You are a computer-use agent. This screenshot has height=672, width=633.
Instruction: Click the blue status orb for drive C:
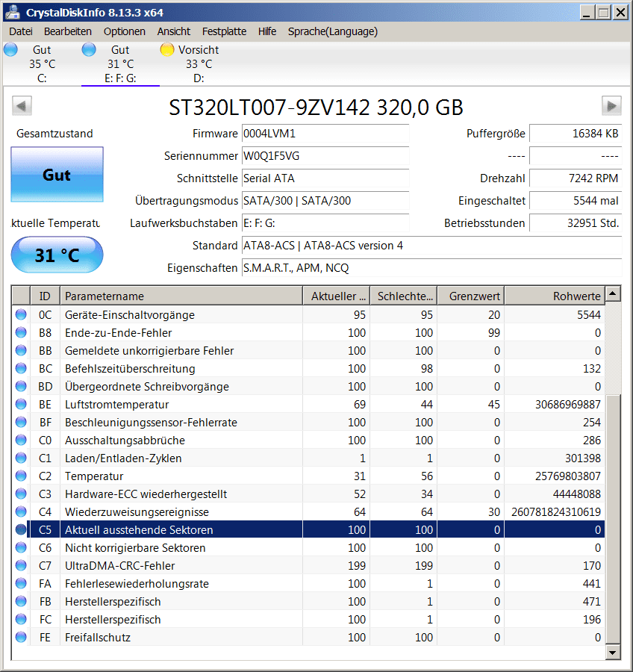coord(10,50)
